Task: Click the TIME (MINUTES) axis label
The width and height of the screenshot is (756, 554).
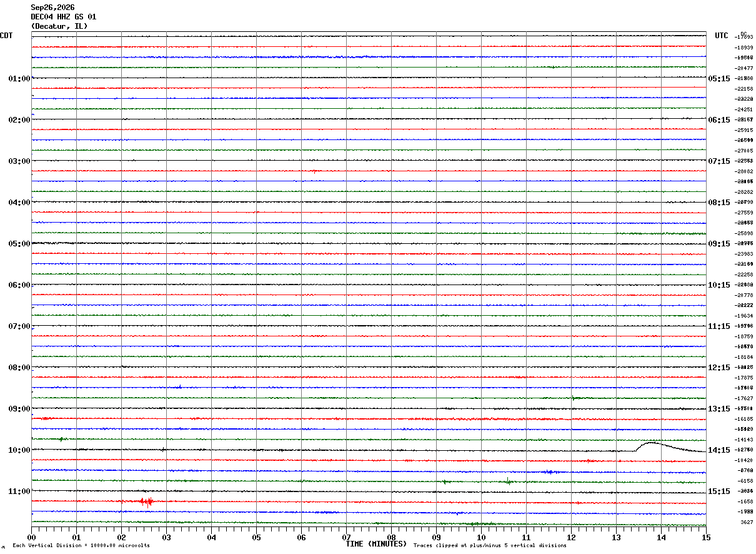Action: (376, 544)
